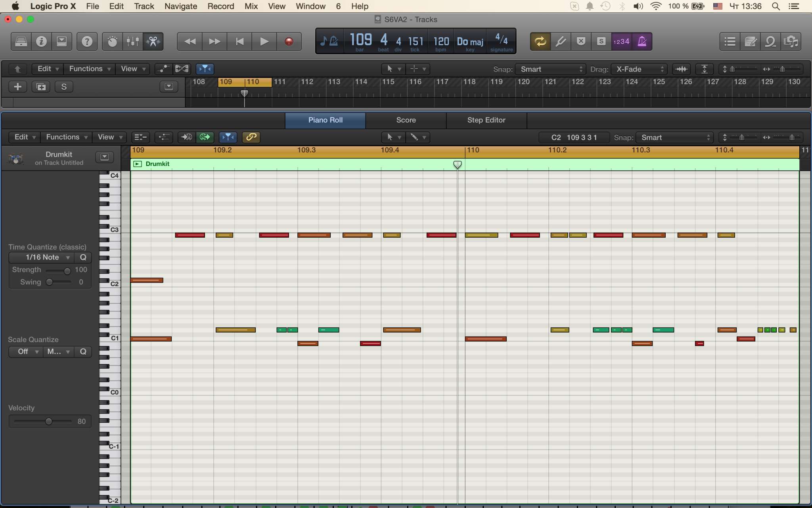This screenshot has width=812, height=508.
Task: Toggle the Count-in 1234 button
Action: click(621, 41)
